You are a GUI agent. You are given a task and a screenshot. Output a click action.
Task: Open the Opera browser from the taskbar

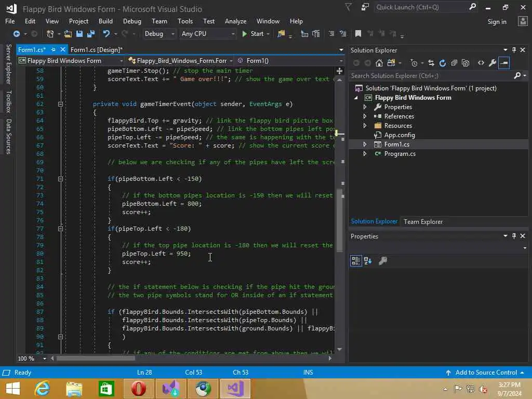click(x=138, y=389)
